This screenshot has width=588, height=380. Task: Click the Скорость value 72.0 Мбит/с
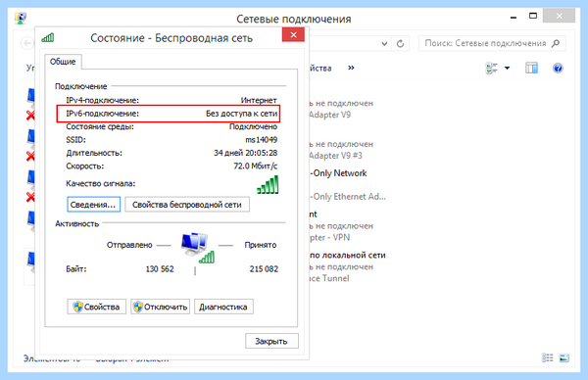coord(256,166)
